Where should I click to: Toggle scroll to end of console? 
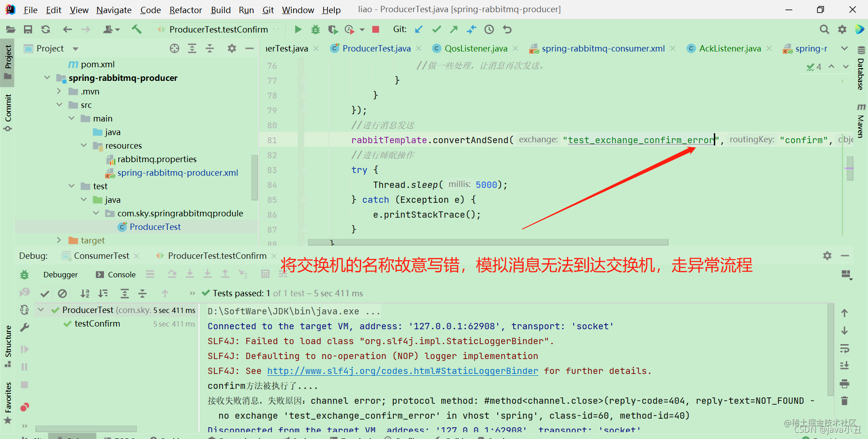844,366
